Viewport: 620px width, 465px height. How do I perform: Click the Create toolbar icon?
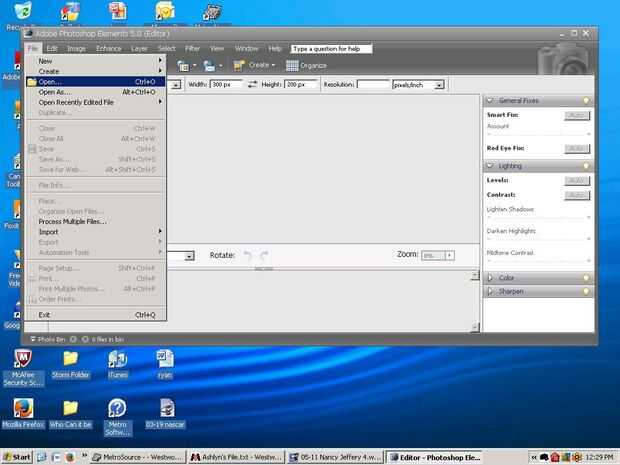point(239,65)
